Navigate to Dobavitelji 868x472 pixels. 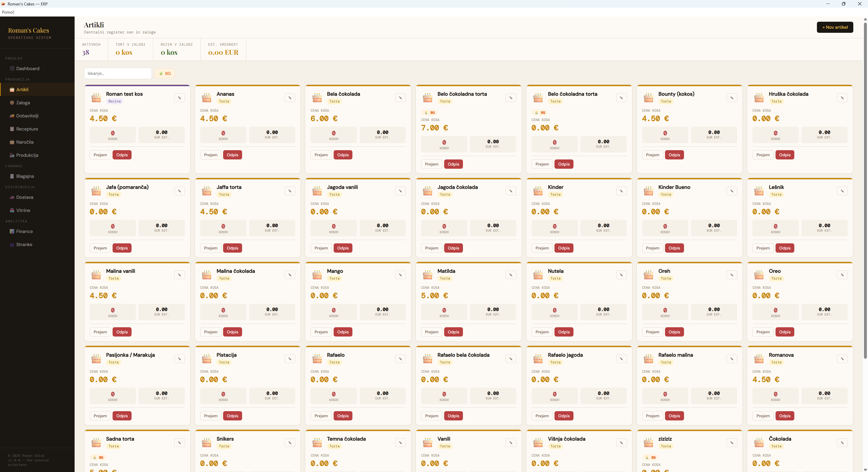click(37, 116)
